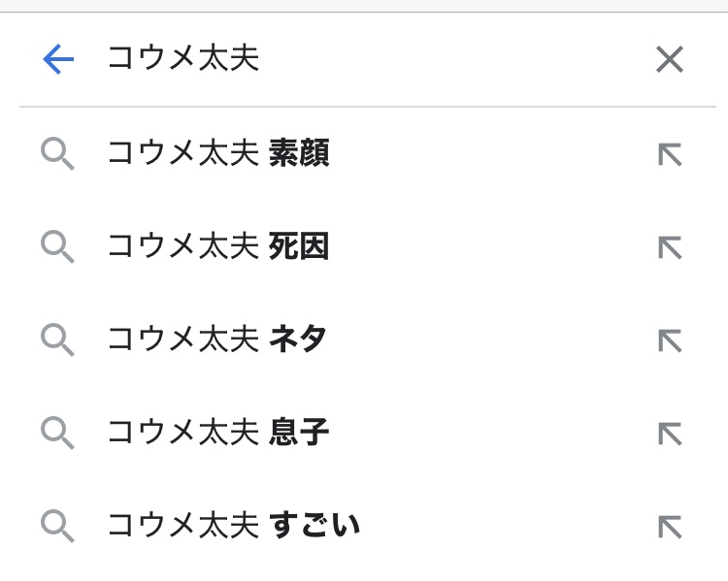Insert ネタ suggestion using arrow icon
Viewport: 728px width, 581px height.
[x=669, y=340]
